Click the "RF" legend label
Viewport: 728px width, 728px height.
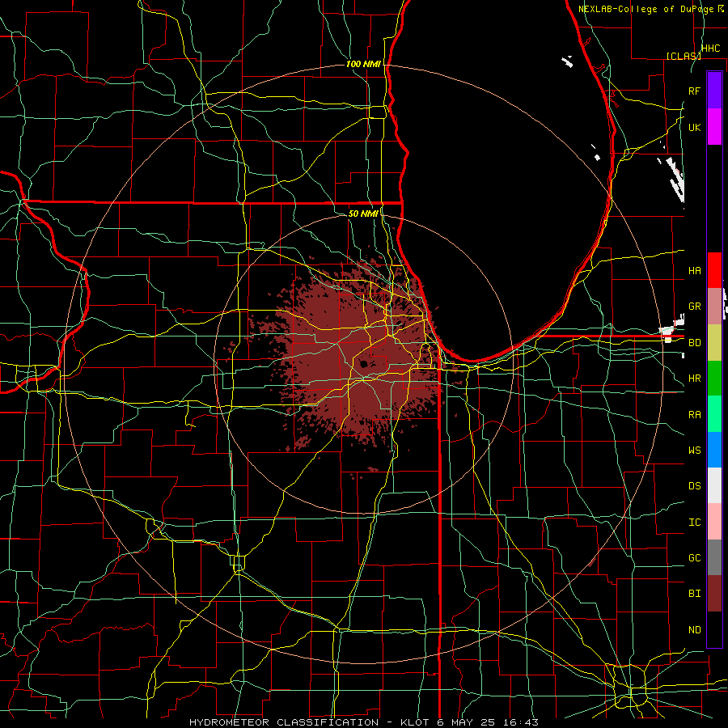(x=694, y=91)
